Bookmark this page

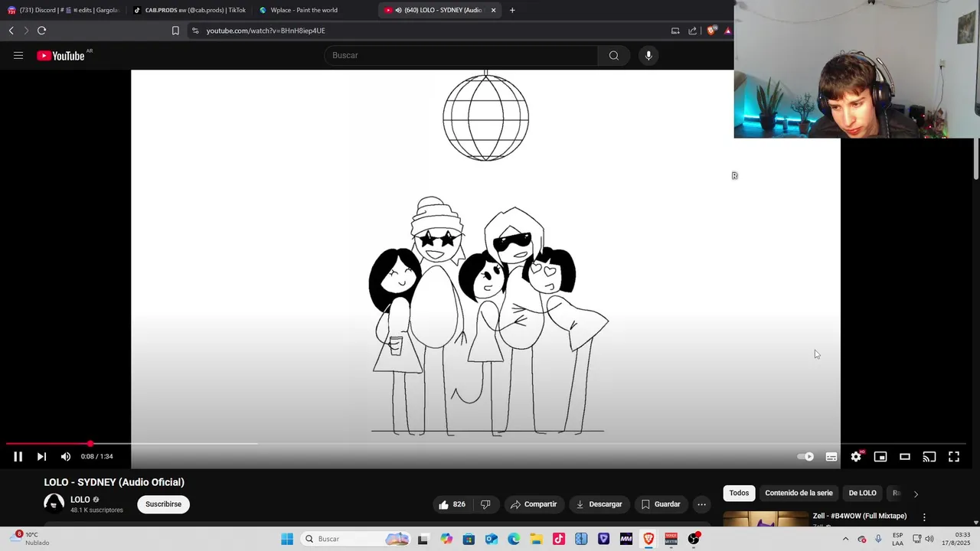(175, 31)
